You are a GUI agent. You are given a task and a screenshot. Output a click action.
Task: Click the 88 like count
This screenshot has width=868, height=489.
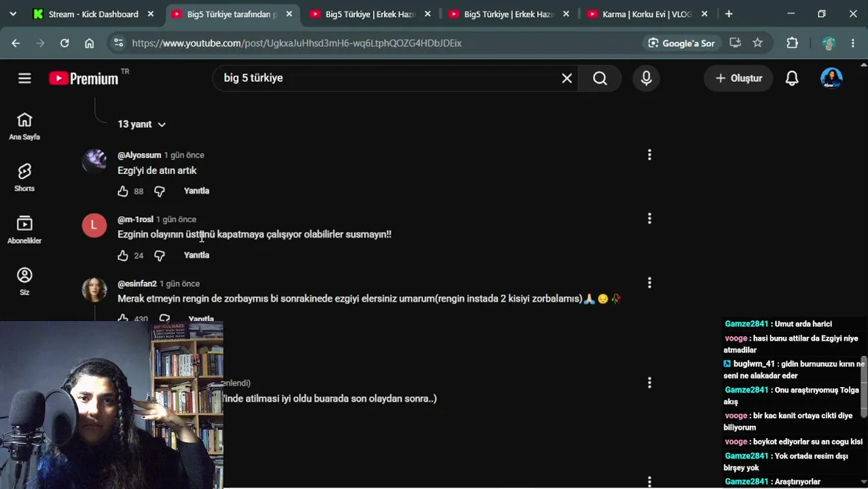coord(139,192)
